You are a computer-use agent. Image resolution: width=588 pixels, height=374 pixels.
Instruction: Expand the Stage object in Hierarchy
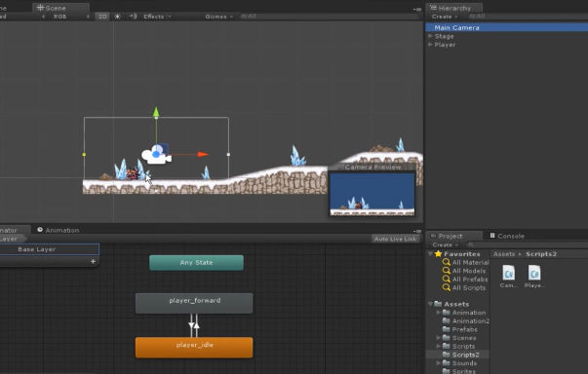[430, 36]
